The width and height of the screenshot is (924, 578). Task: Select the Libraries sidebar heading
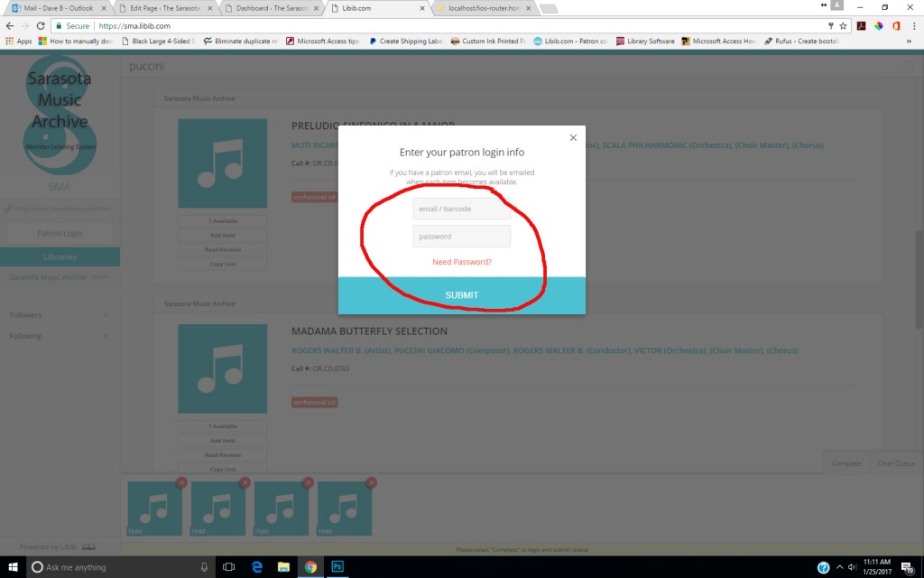coord(60,257)
